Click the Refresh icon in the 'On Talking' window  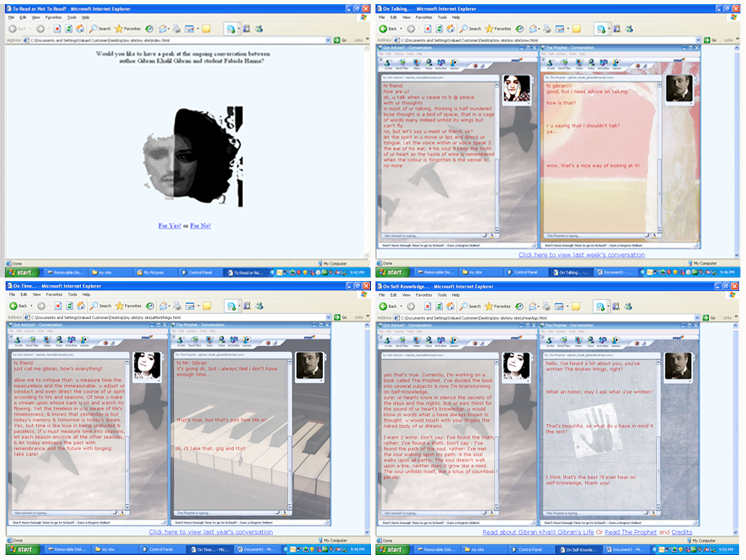click(x=439, y=28)
